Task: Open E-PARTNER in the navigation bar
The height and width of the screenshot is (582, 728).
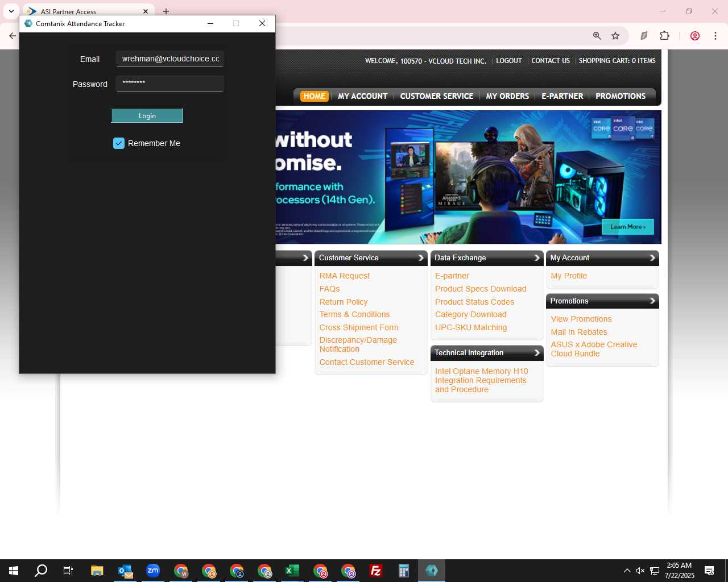Action: pos(562,96)
